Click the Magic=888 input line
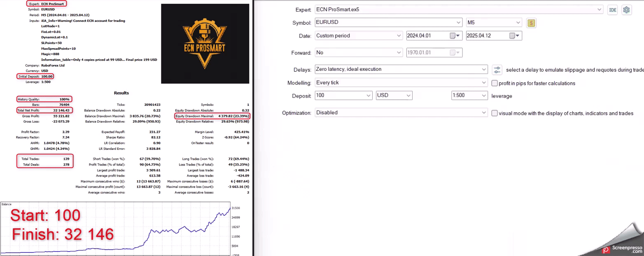The width and height of the screenshot is (644, 256). (50, 54)
